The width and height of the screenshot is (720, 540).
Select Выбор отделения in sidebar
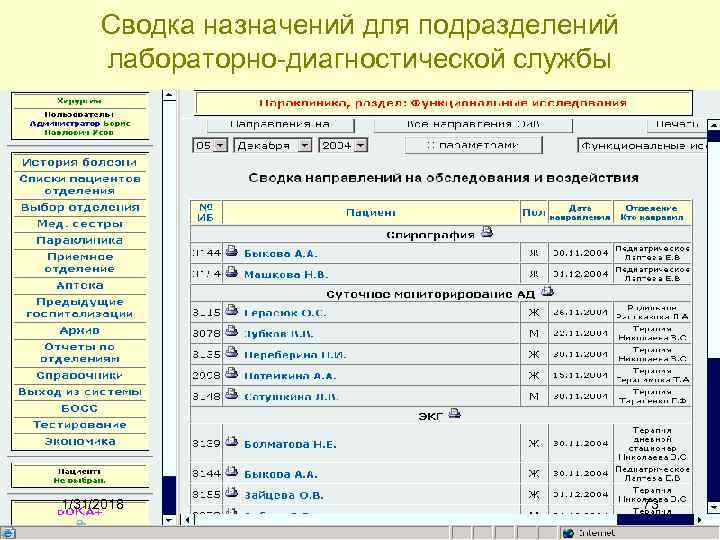tap(79, 208)
